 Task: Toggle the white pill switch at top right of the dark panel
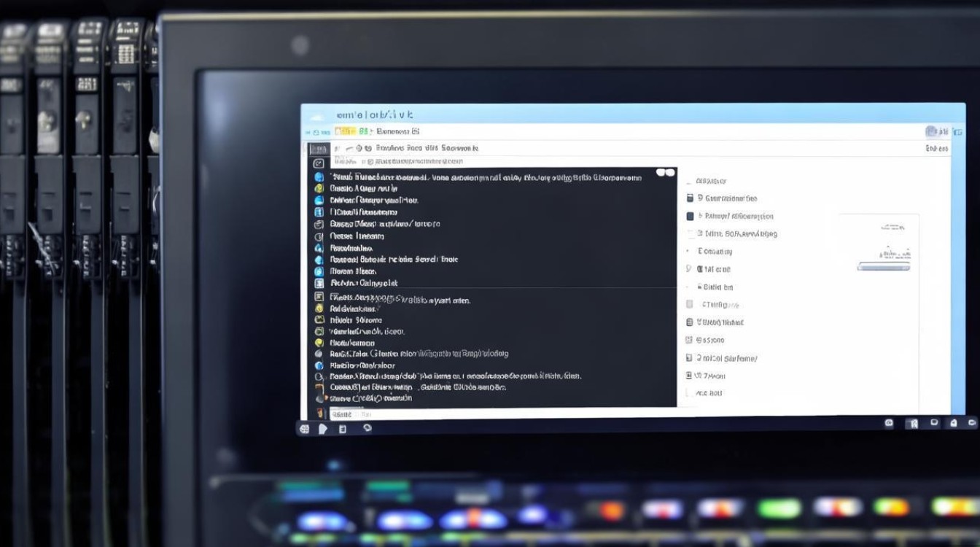point(665,173)
